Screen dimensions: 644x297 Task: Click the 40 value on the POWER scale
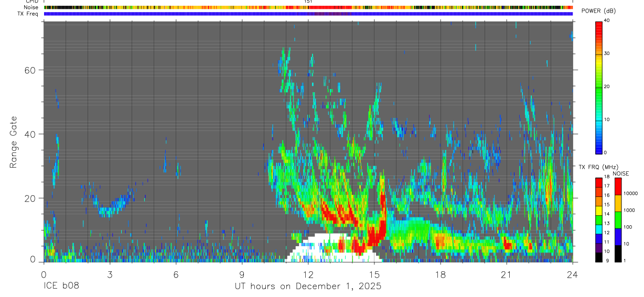(608, 20)
